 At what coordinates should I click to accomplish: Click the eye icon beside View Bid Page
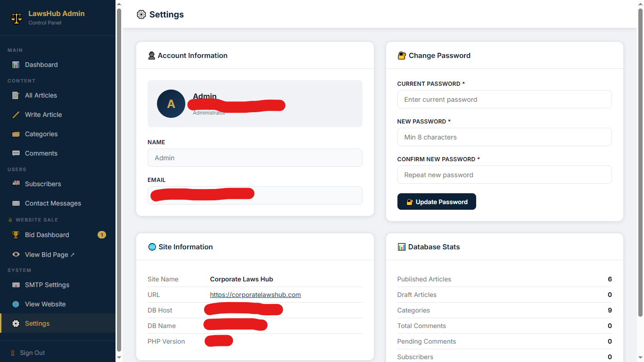click(x=16, y=255)
